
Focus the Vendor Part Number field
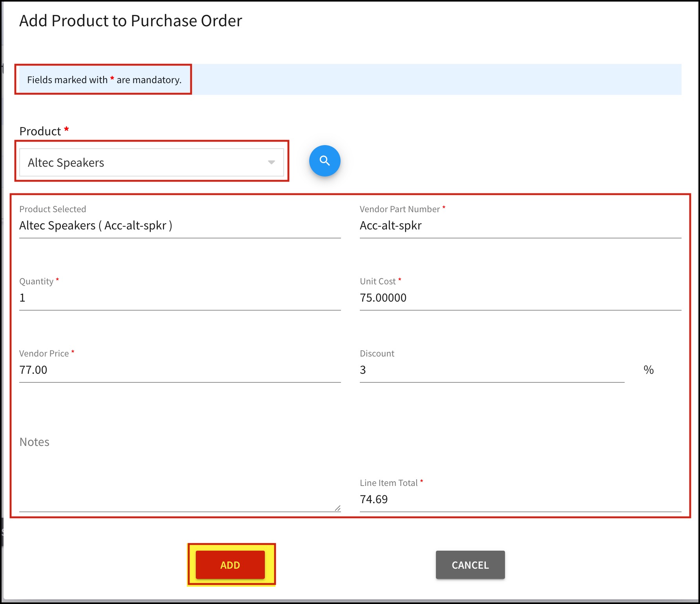[x=520, y=226]
